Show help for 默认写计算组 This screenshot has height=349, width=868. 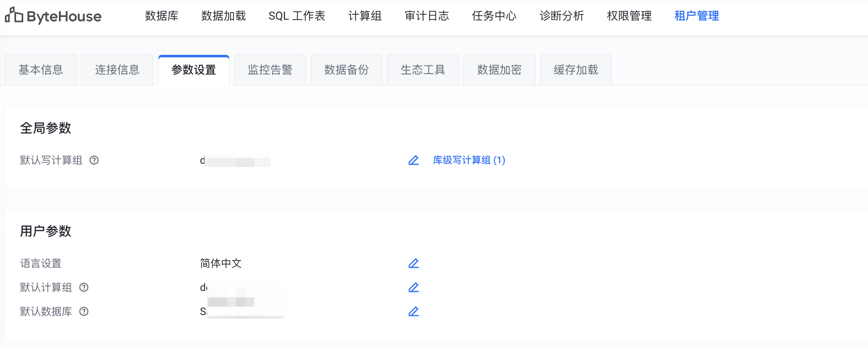tap(94, 160)
